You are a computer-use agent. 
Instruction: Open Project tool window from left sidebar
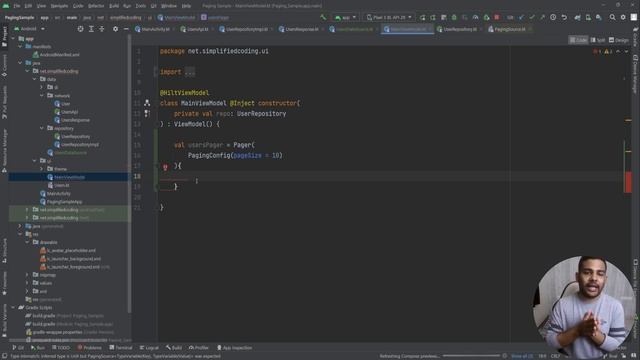pyautogui.click(x=4, y=37)
